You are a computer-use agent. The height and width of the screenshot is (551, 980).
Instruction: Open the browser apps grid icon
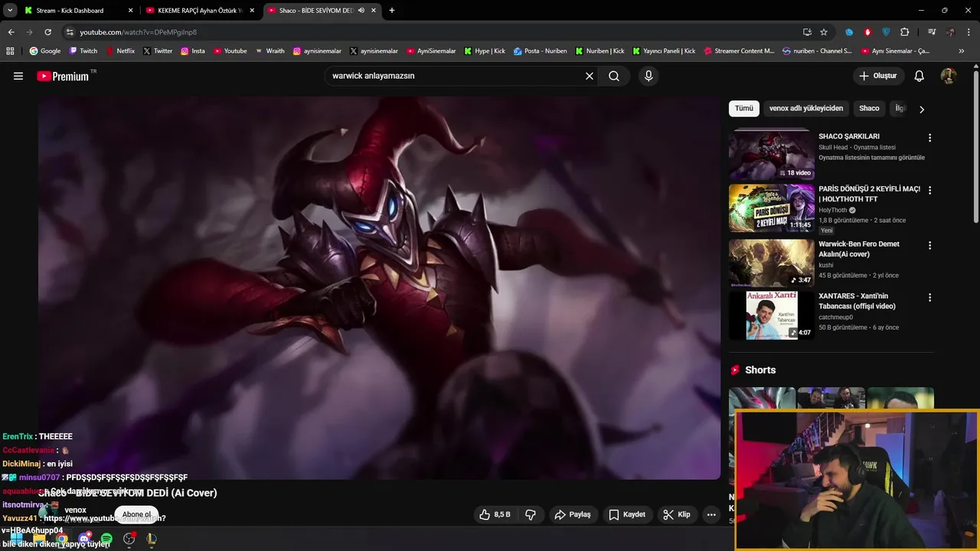click(x=11, y=51)
